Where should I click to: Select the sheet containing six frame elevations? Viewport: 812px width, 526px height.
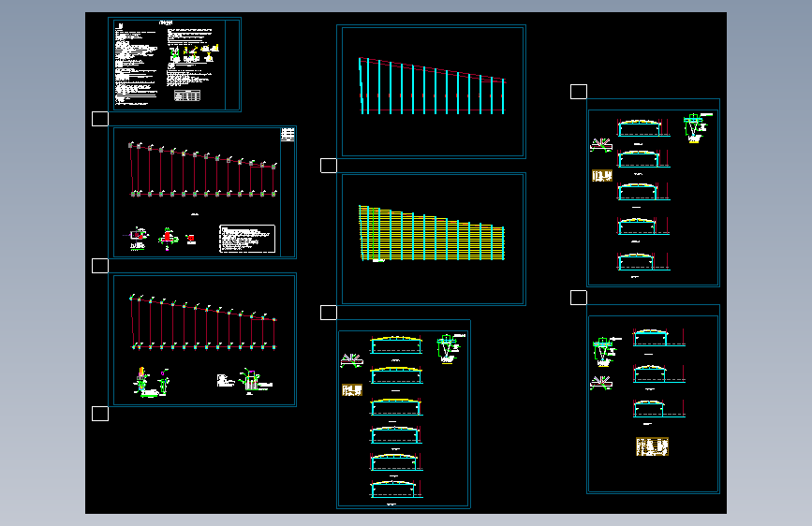tap(404, 415)
